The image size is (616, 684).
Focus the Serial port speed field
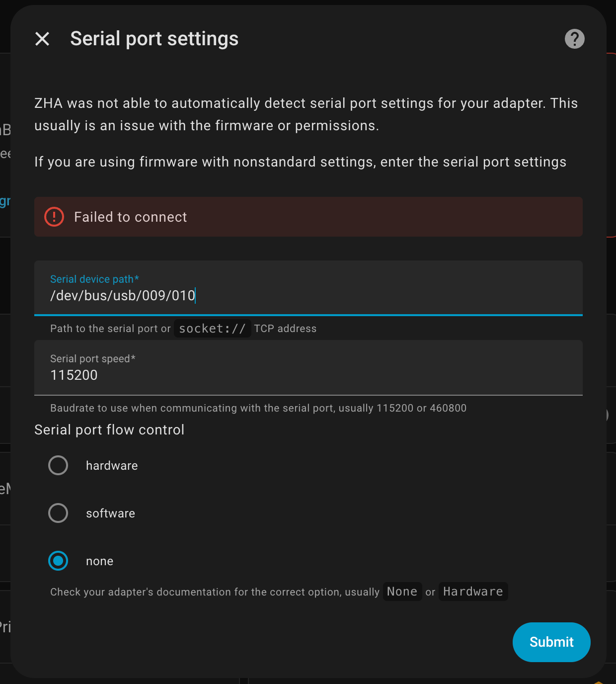pyautogui.click(x=308, y=375)
